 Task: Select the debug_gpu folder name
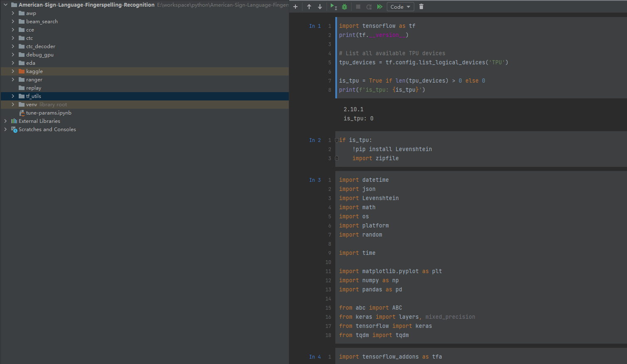(x=40, y=55)
